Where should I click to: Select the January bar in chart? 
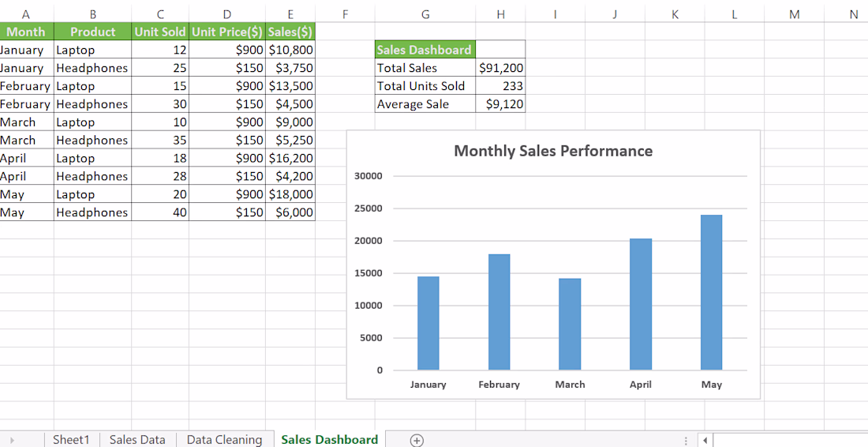click(x=428, y=323)
